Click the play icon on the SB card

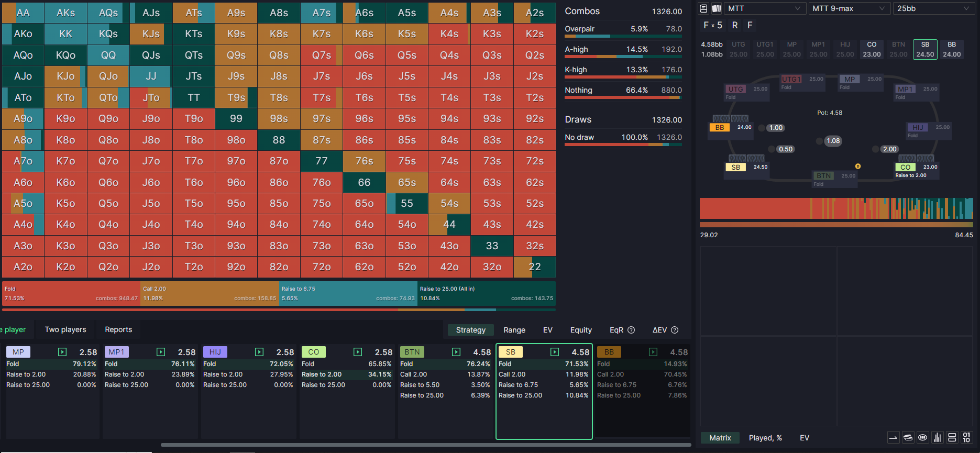[x=555, y=352]
